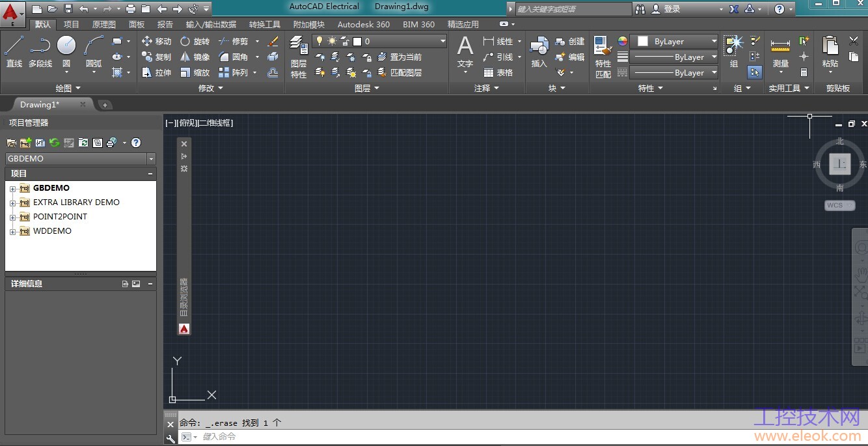The image size is (868, 446).
Task: Expand the POINT2POINT project node
Action: tap(12, 217)
